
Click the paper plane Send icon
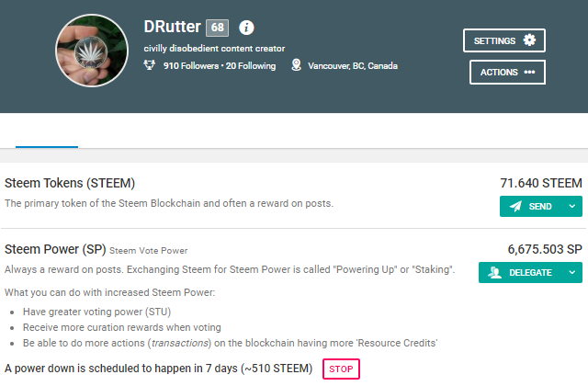(x=514, y=207)
